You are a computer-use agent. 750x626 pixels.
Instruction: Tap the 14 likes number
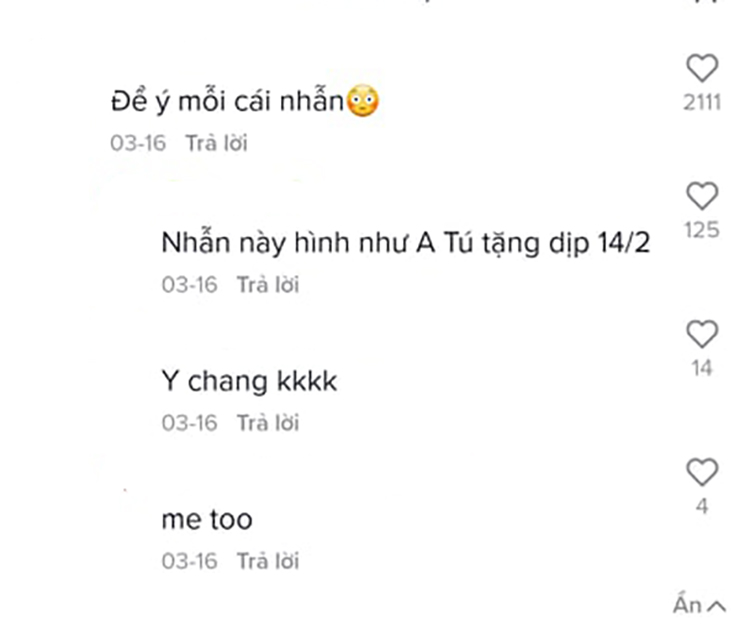coord(702,368)
